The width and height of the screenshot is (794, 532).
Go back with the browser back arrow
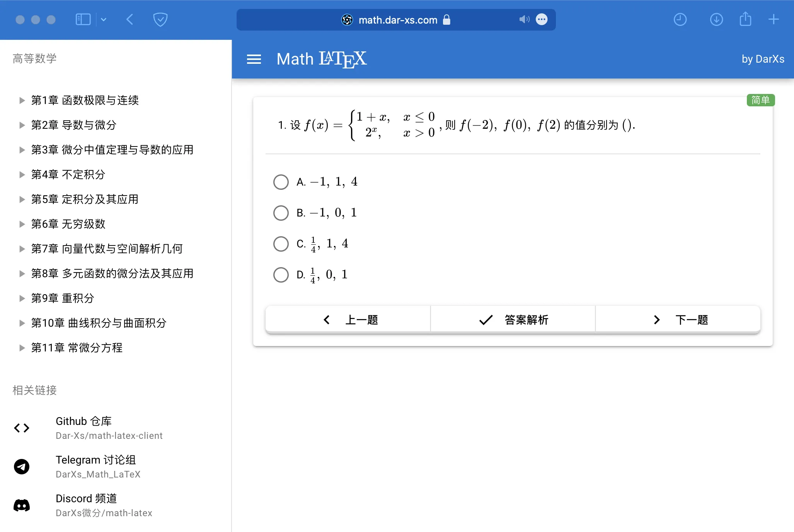(x=130, y=19)
